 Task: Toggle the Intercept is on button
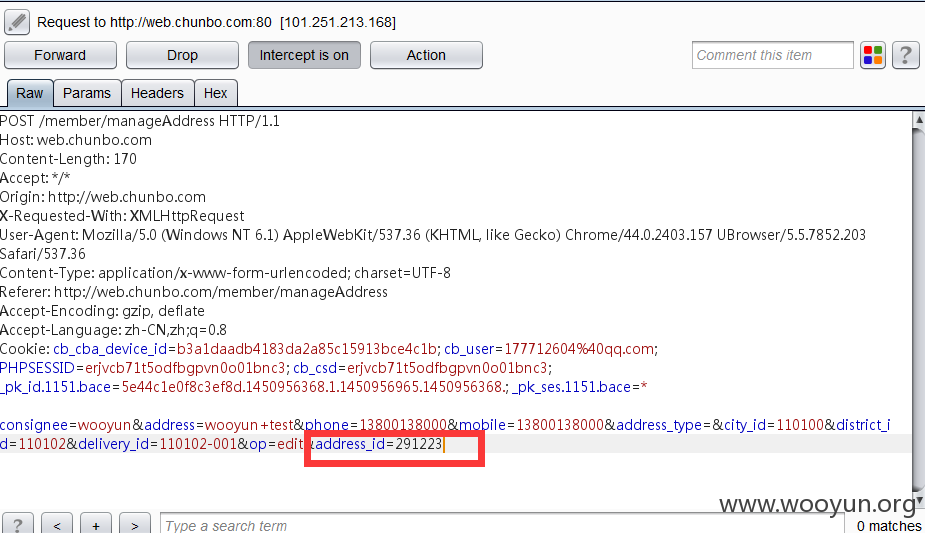[304, 55]
